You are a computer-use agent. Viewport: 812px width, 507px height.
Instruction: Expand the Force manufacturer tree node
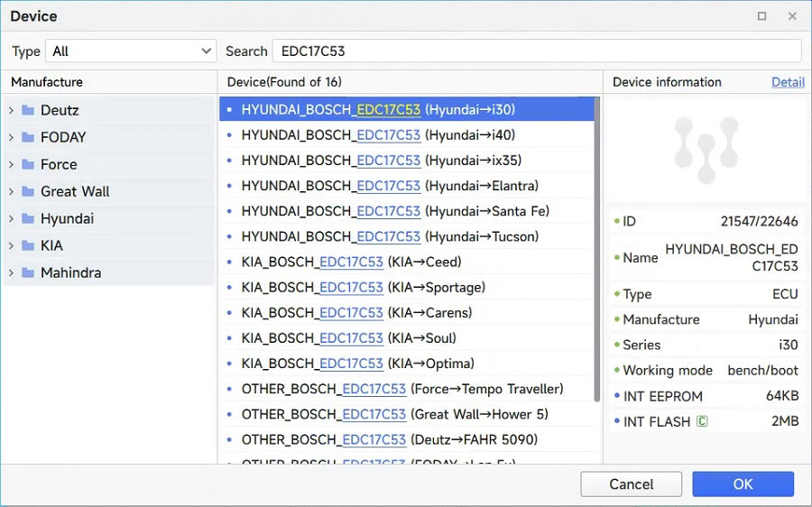click(x=11, y=164)
